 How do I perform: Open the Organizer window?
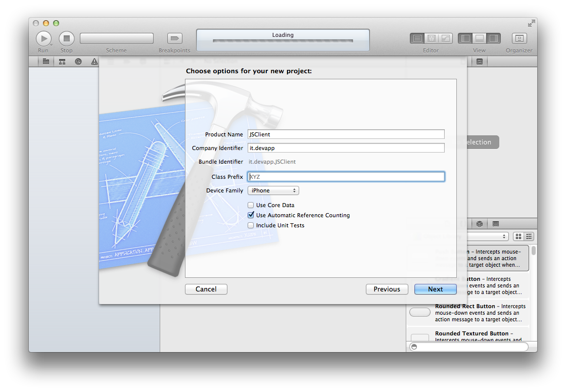click(519, 38)
